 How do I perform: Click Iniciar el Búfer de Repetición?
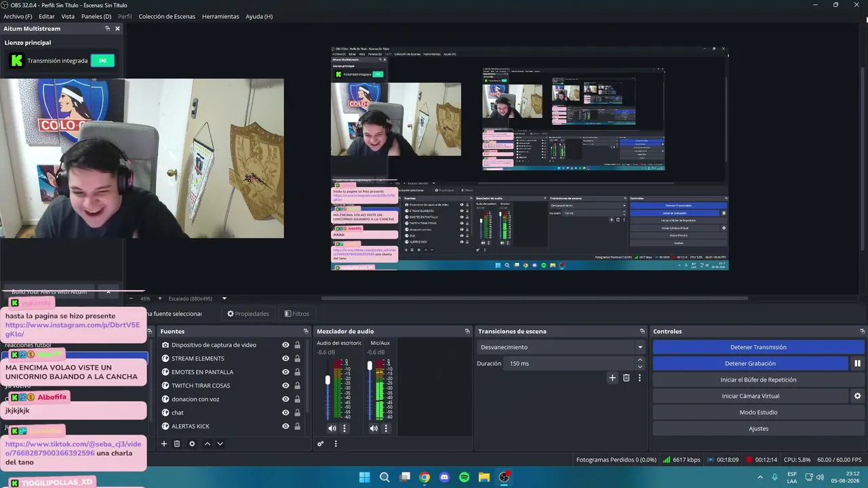[x=758, y=380]
